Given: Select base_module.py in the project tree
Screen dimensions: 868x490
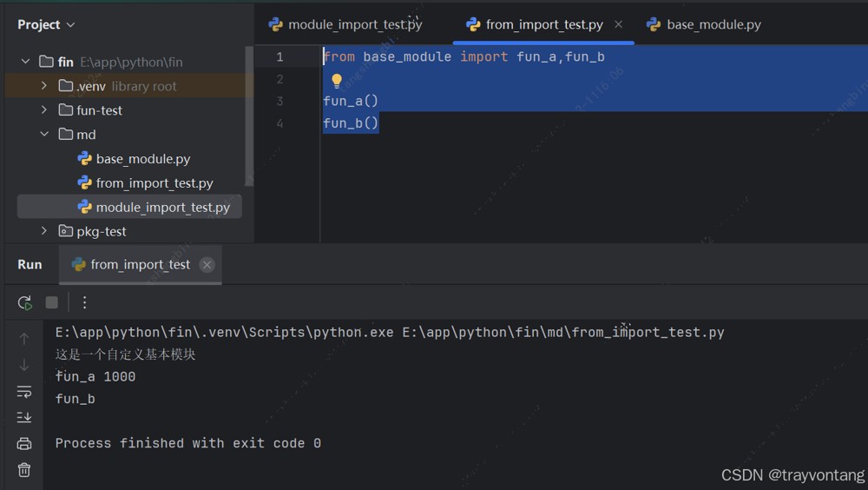Looking at the screenshot, I should [143, 159].
